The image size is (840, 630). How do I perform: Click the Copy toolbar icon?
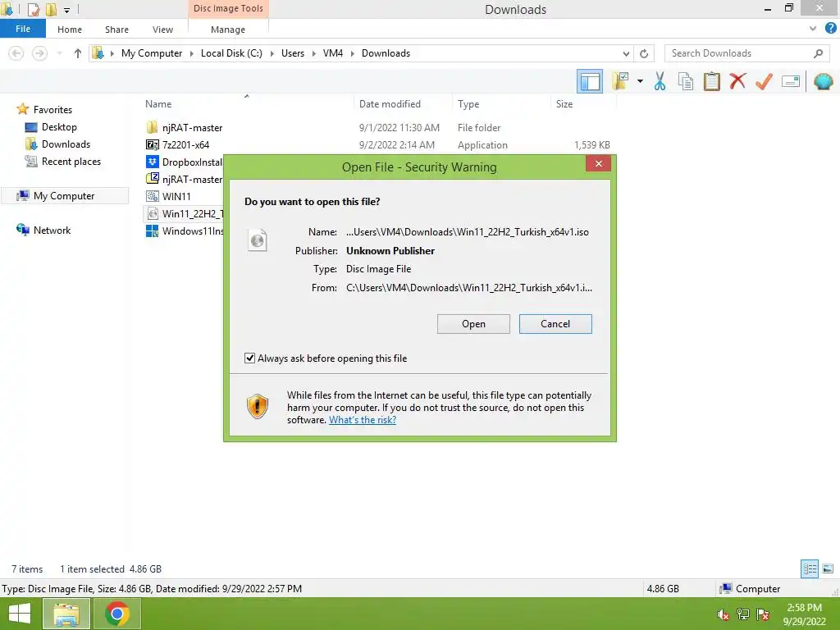pos(686,81)
